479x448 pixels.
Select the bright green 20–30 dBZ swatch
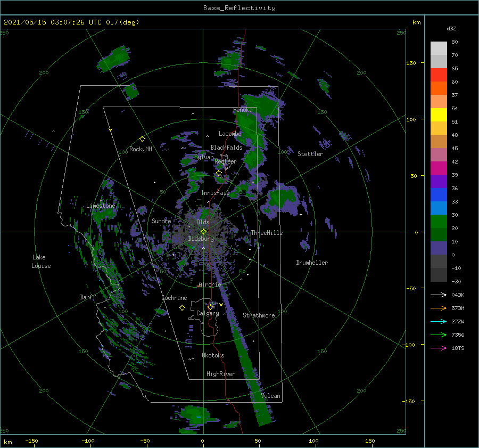coord(439,222)
